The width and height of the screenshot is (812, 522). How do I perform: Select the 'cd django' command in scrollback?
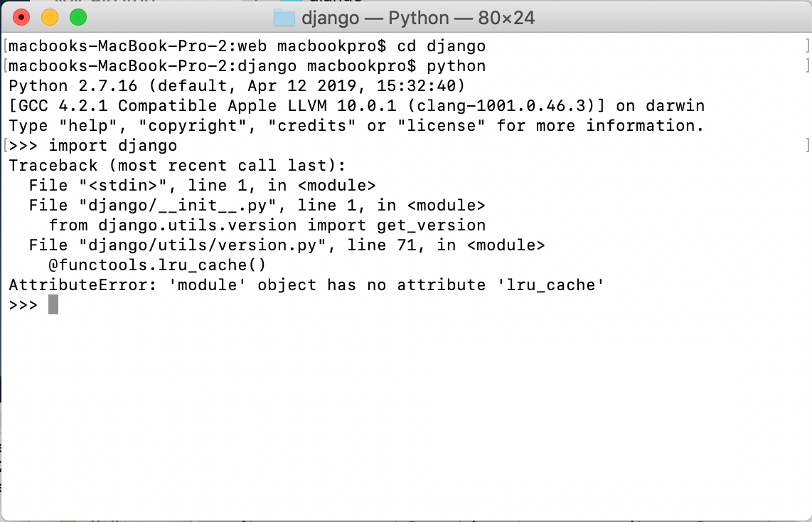pyautogui.click(x=441, y=45)
